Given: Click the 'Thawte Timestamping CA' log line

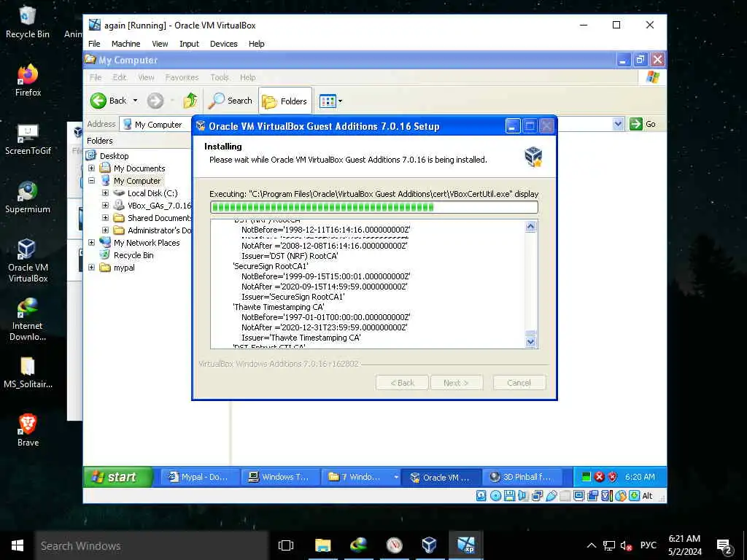Looking at the screenshot, I should pos(279,307).
